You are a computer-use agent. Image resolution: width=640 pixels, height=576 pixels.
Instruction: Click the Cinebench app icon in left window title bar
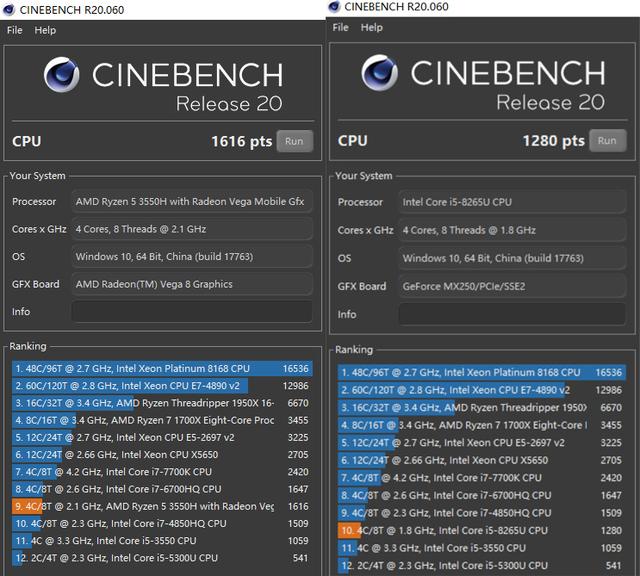(9, 9)
